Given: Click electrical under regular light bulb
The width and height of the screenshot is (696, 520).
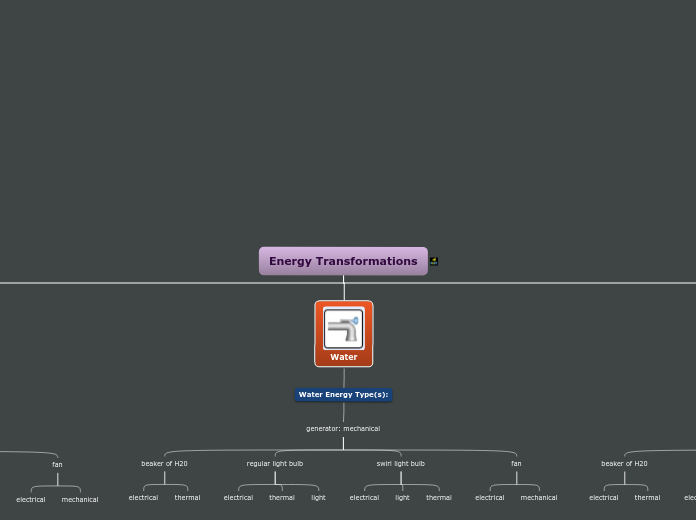Looking at the screenshot, I should [238, 498].
